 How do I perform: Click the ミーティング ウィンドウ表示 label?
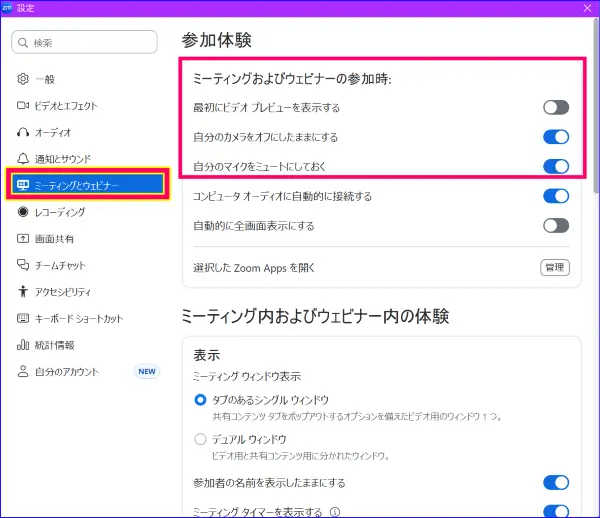247,376
